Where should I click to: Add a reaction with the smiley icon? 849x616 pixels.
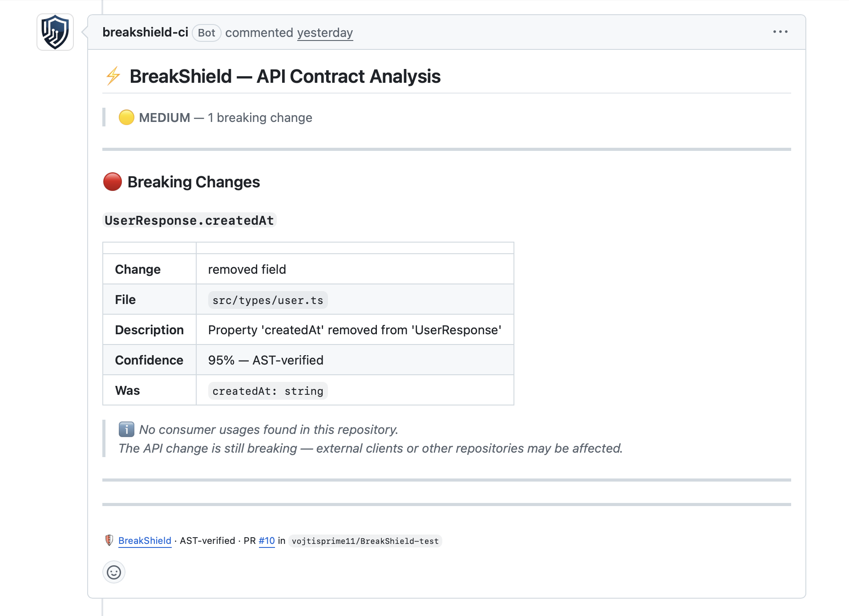point(114,572)
